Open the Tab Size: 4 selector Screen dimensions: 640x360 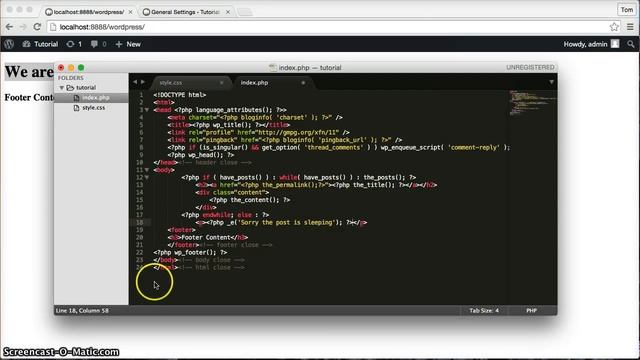(x=484, y=311)
